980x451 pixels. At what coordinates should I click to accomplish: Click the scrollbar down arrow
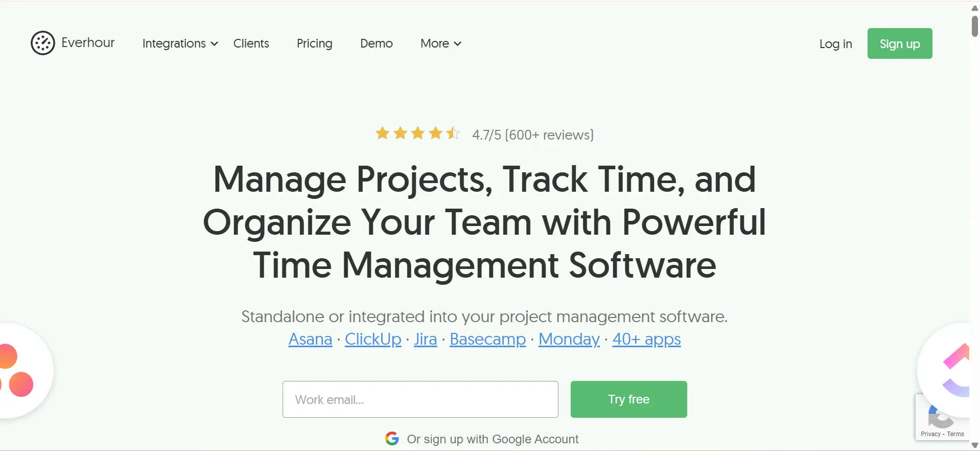[974, 446]
